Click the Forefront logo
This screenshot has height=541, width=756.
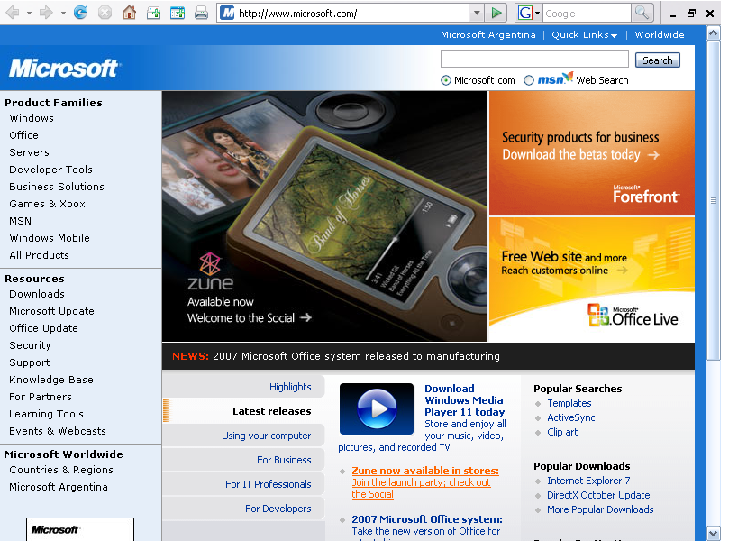point(646,194)
